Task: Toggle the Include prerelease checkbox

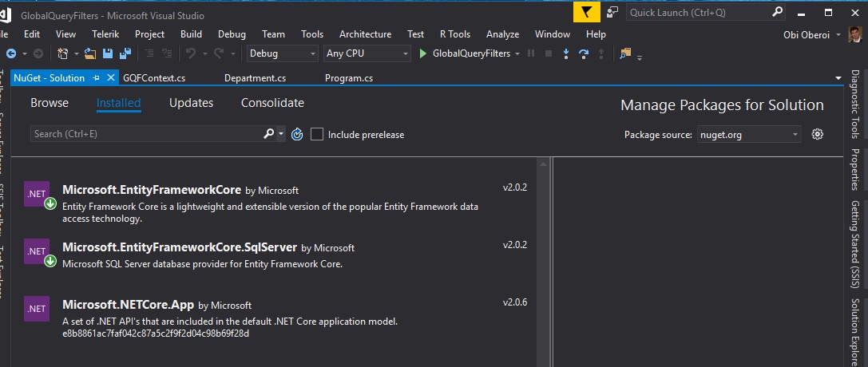Action: [x=317, y=134]
